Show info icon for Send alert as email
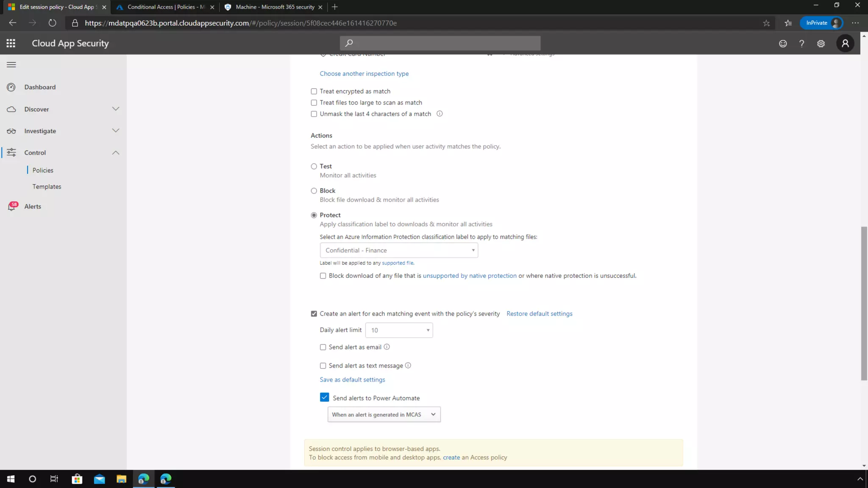The height and width of the screenshot is (488, 868). coord(387,347)
